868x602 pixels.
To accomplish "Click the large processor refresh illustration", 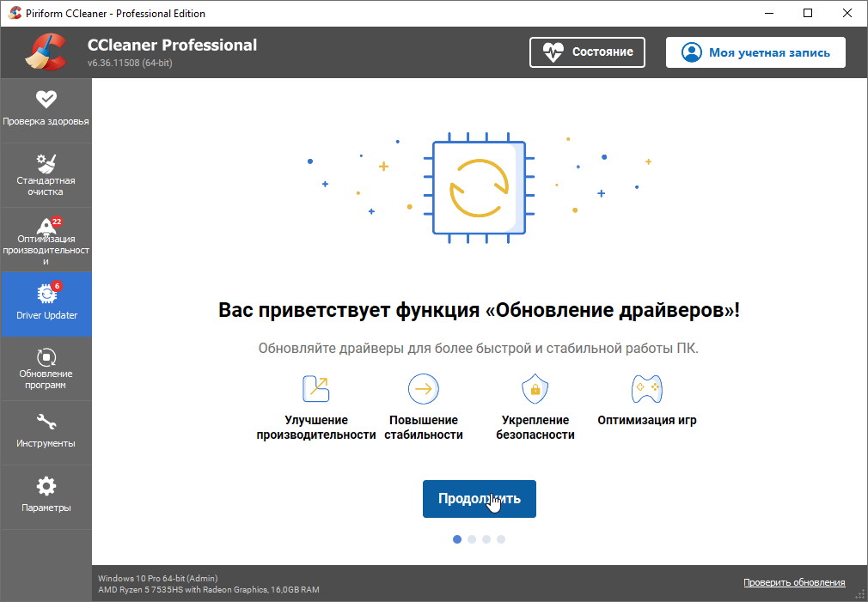I will click(479, 187).
